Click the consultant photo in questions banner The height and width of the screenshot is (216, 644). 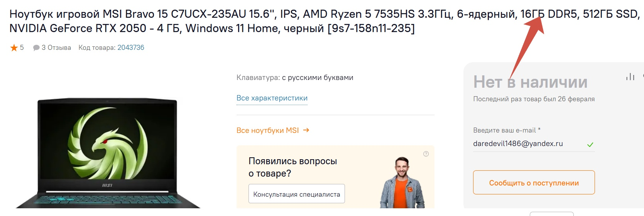click(x=402, y=183)
